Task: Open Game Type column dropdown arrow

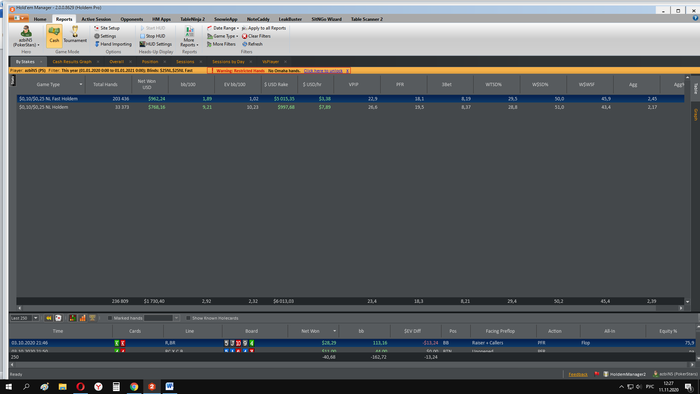Action: pos(81,84)
